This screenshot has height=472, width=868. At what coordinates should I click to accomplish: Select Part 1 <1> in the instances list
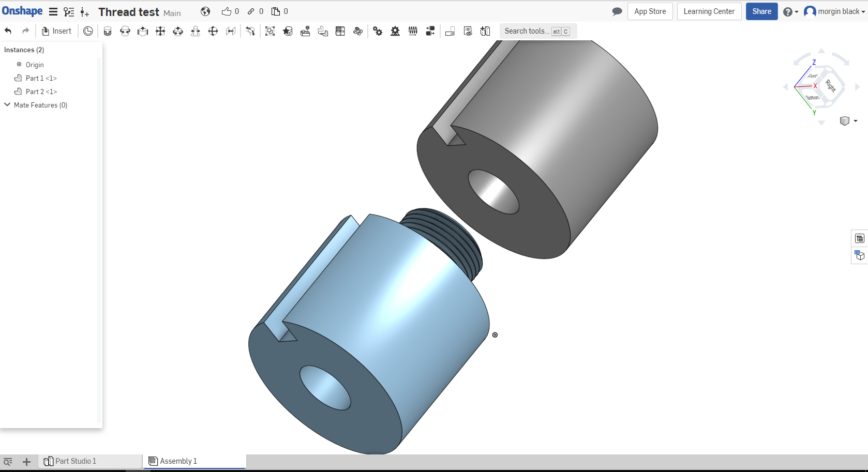click(41, 78)
